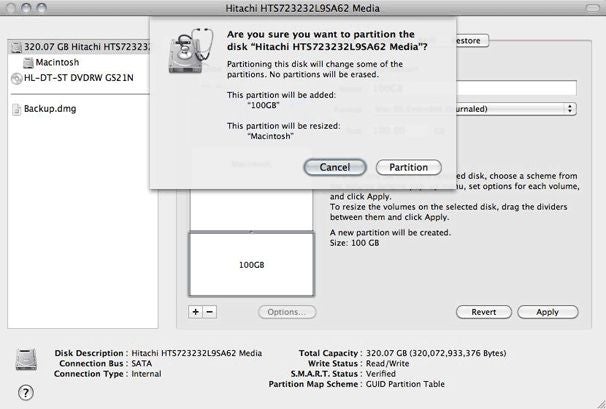Click the Cancel button in the dialog

pos(335,167)
